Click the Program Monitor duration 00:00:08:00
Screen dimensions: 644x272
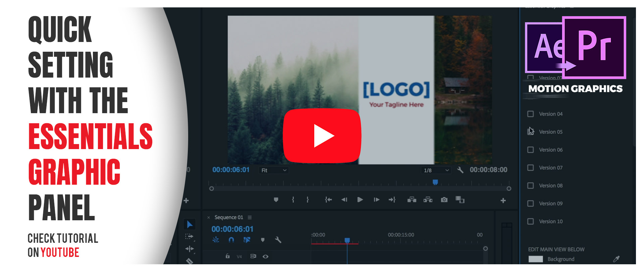pos(488,170)
